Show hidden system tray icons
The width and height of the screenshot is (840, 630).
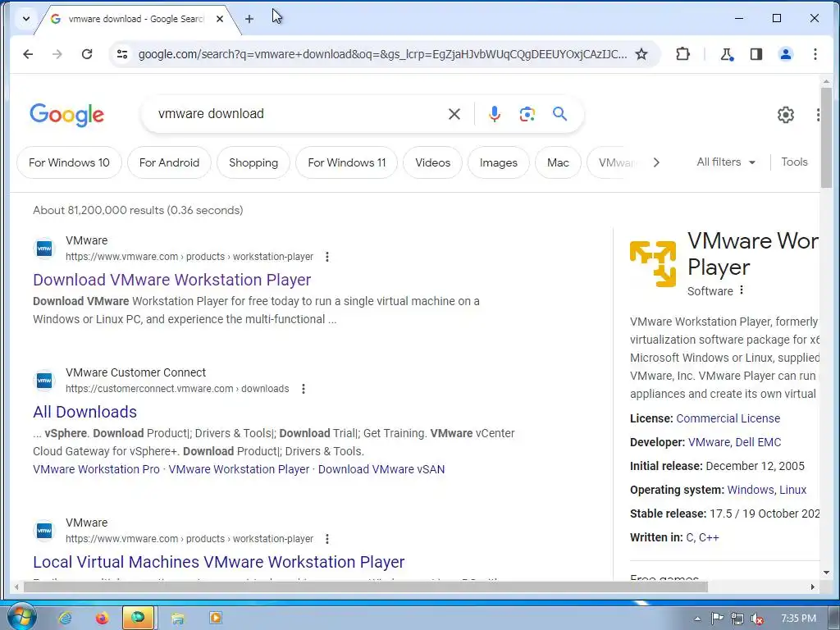[x=697, y=619]
